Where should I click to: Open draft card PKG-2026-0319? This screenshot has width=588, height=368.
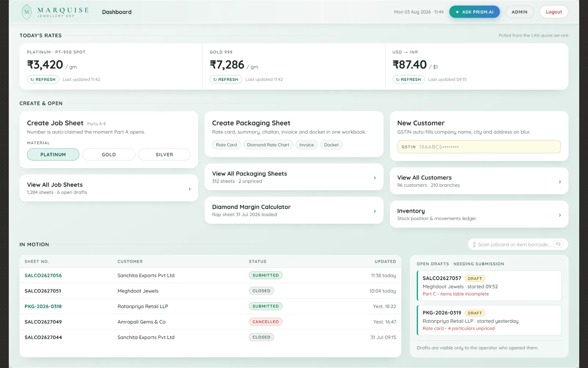(489, 321)
